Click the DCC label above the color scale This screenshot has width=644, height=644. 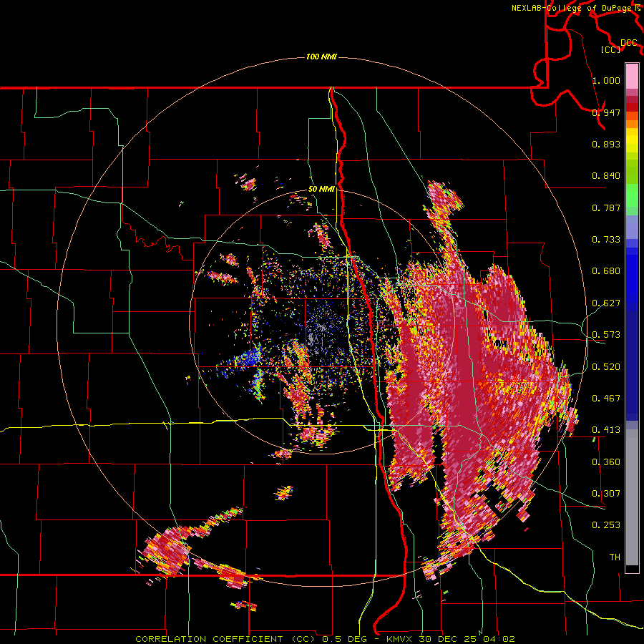pos(628,43)
